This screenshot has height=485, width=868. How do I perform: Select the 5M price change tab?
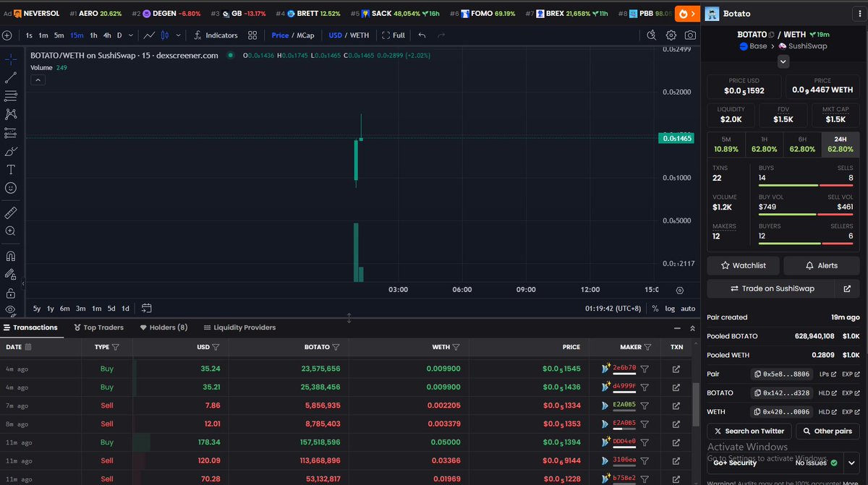point(726,144)
